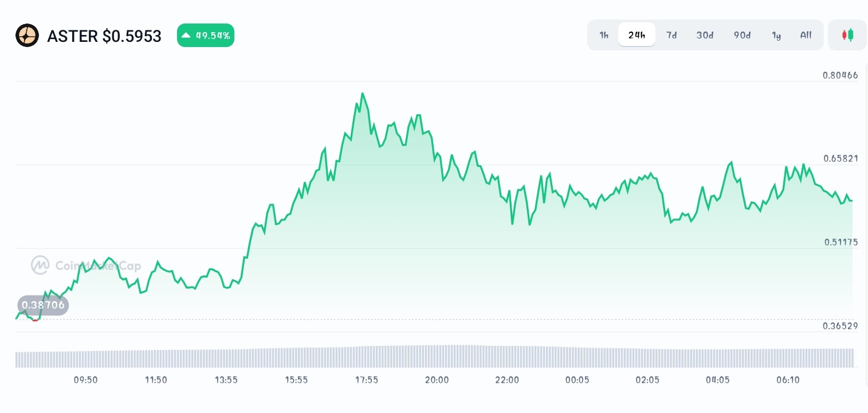Click the 22:00 time axis label
The height and width of the screenshot is (413, 868).
pos(507,380)
